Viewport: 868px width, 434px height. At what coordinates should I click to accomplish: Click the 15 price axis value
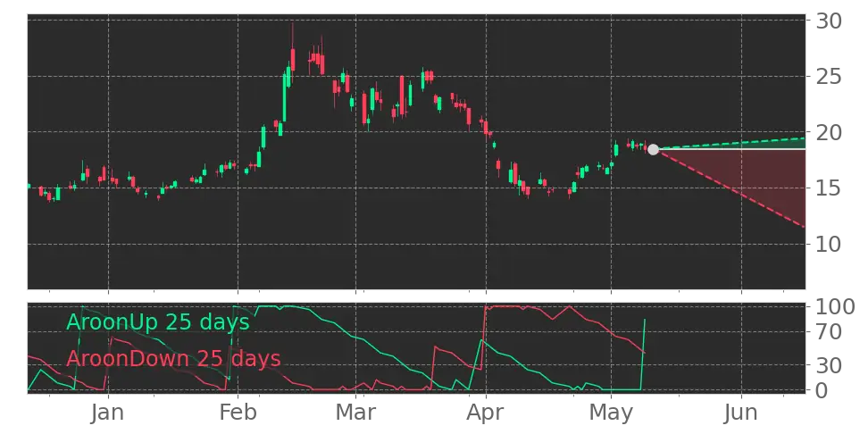829,188
